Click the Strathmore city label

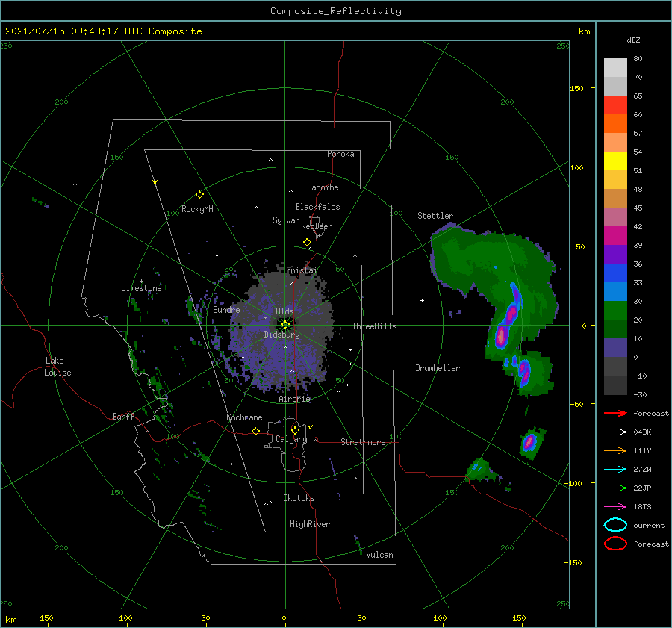click(363, 442)
